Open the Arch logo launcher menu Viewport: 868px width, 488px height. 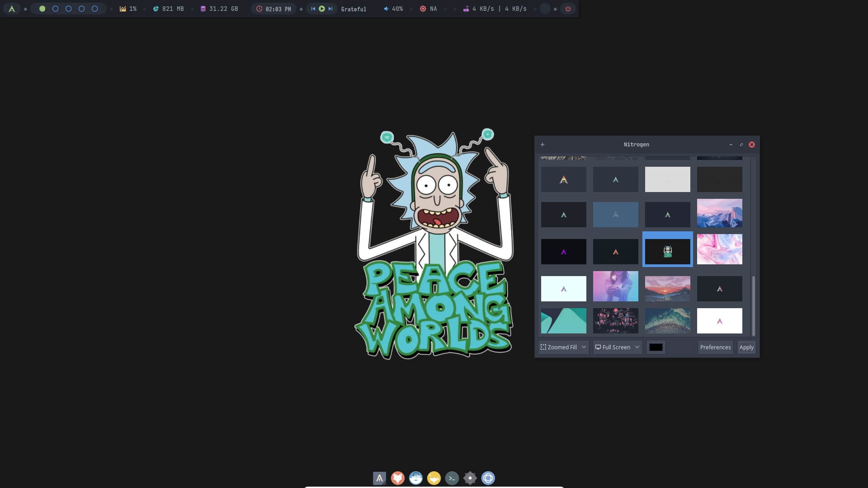12,9
